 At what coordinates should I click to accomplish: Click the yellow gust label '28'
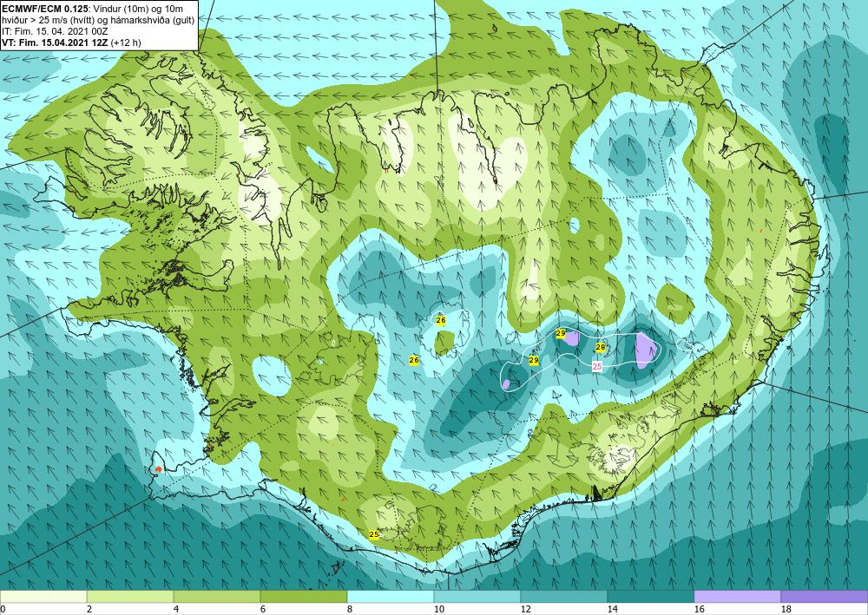(600, 347)
